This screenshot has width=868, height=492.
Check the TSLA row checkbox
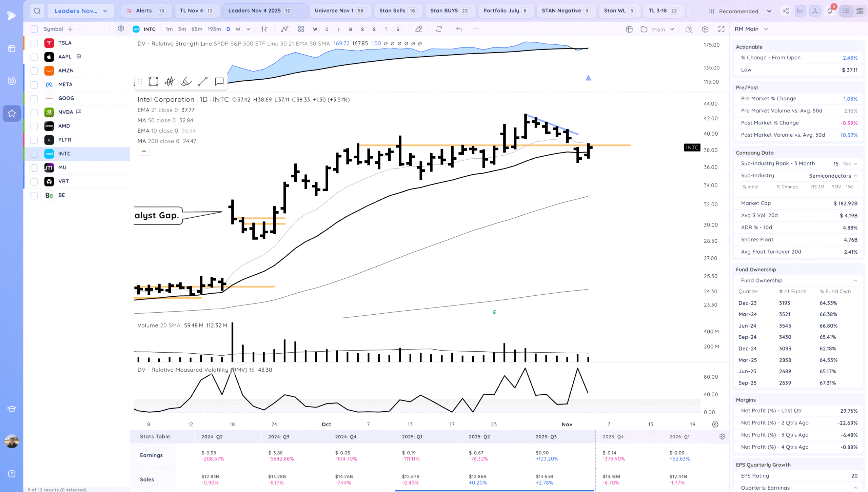tap(34, 43)
